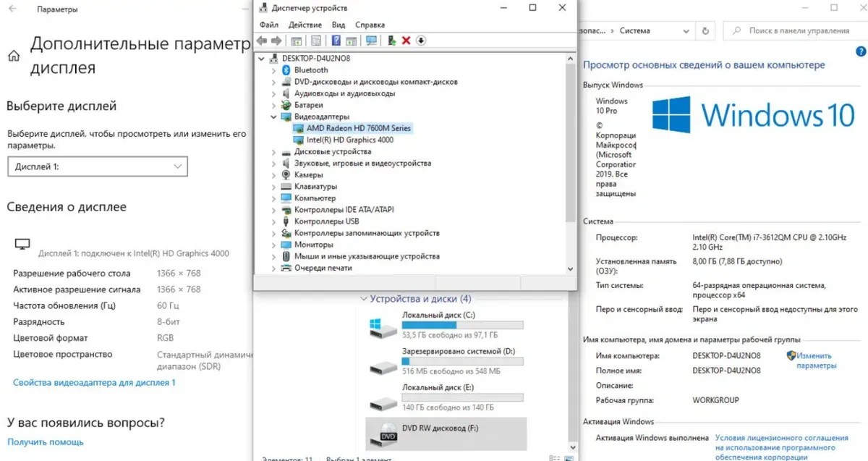Expand the Bluetooth device category

(x=273, y=70)
